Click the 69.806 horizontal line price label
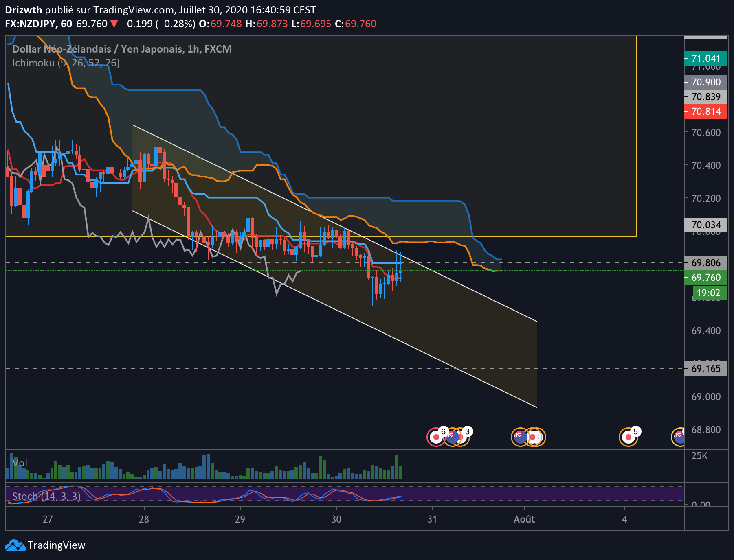This screenshot has width=734, height=560. tap(706, 263)
